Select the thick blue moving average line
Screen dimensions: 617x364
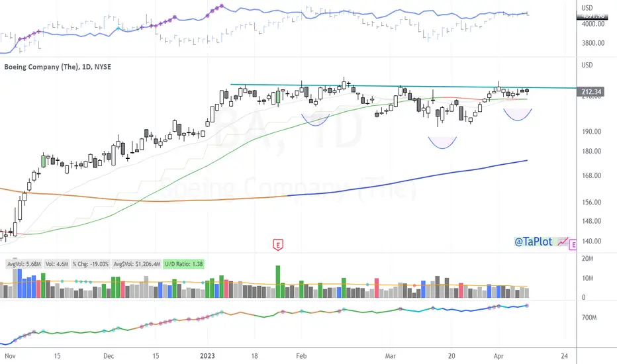(407, 180)
